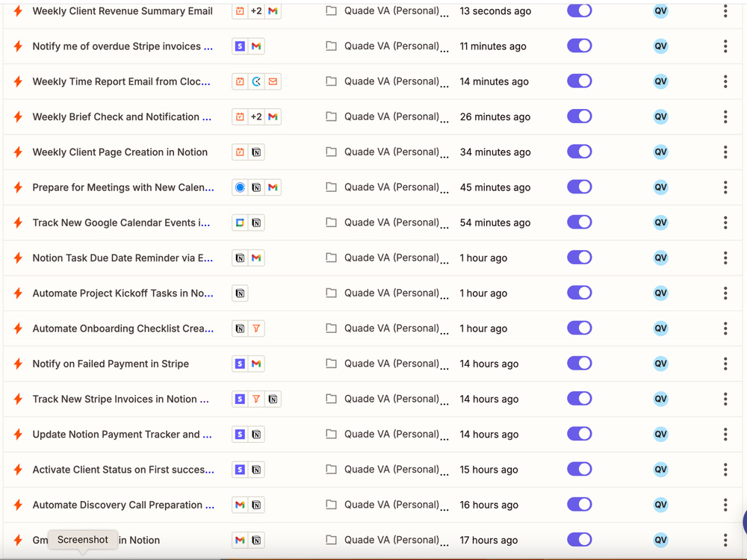Screen dimensions: 747x560
Task: Click blue Calendly icon in Prepare for Meetings row
Action: [240, 187]
